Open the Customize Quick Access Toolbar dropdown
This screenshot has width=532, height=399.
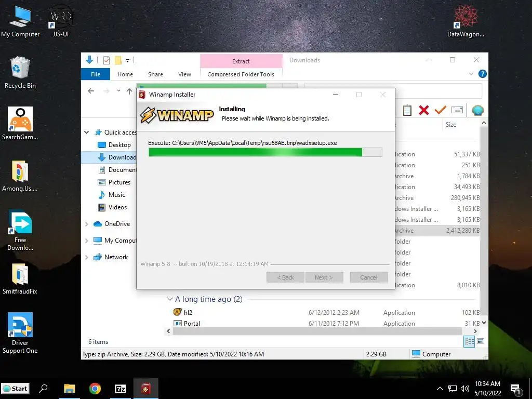[x=128, y=61]
